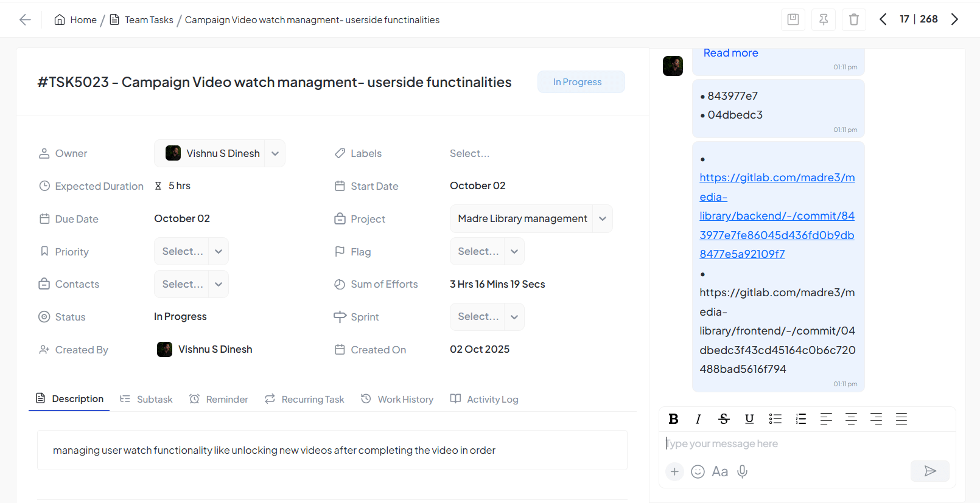Switch to the Subtask tab
Viewport: 980px width, 503px height.
pos(146,399)
